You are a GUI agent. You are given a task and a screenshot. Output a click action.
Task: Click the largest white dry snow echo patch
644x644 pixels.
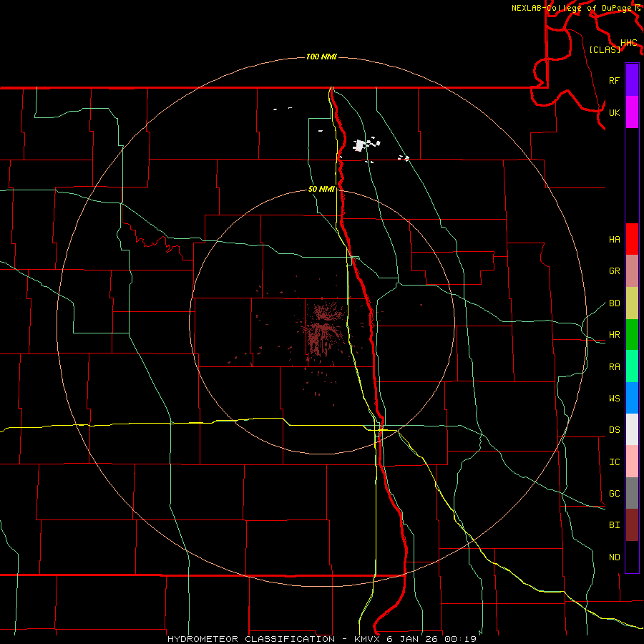tap(360, 145)
